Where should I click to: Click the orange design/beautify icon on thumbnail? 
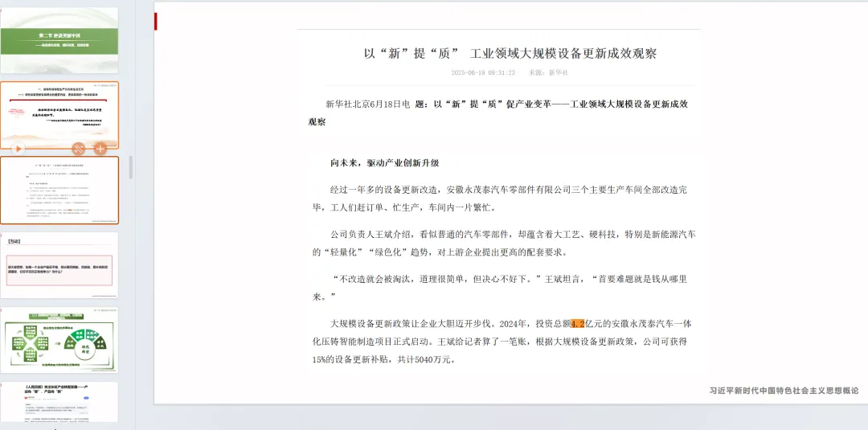coord(78,149)
